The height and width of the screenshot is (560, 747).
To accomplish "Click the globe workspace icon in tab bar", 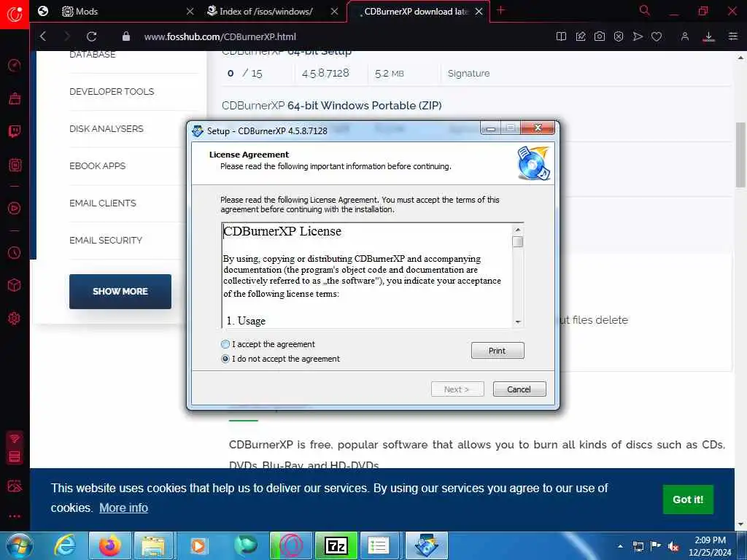I will (43, 11).
